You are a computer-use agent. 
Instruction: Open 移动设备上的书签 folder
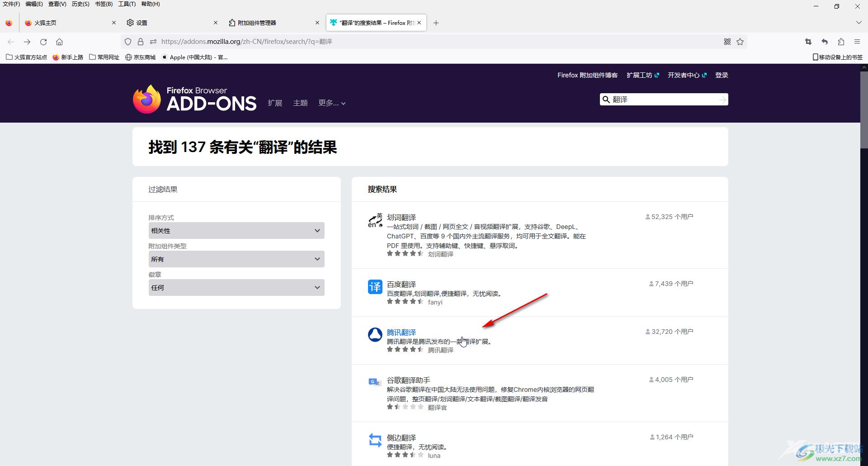pos(838,57)
